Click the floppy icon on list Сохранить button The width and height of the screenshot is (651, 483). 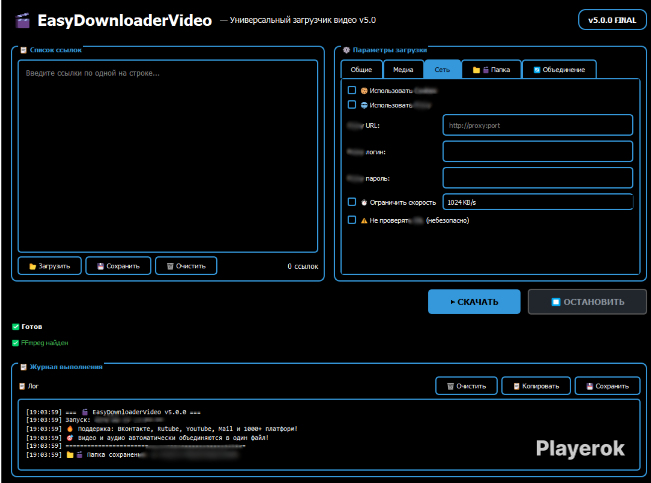tap(100, 266)
